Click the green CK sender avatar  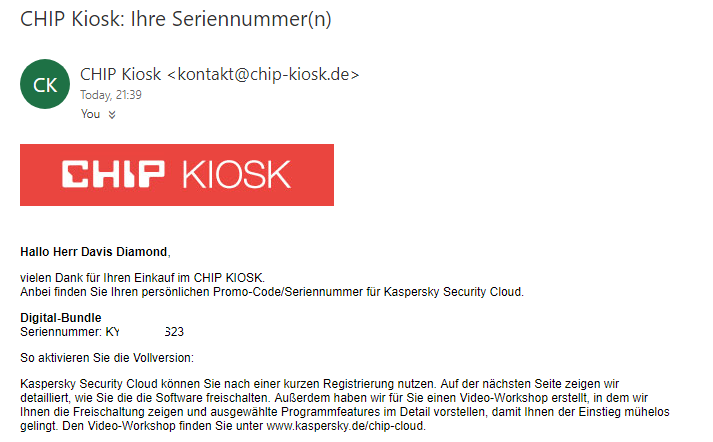[45, 84]
